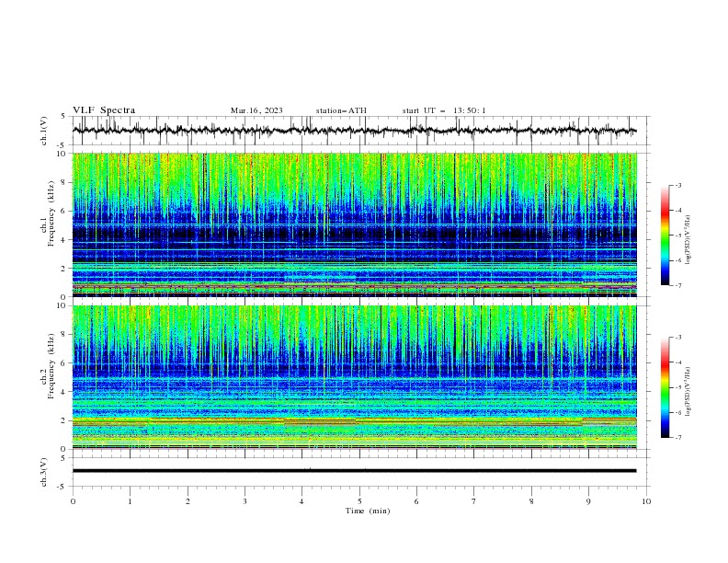This screenshot has width=728, height=563.
Task: Click the time axis tick label "5"
Action: 359,501
